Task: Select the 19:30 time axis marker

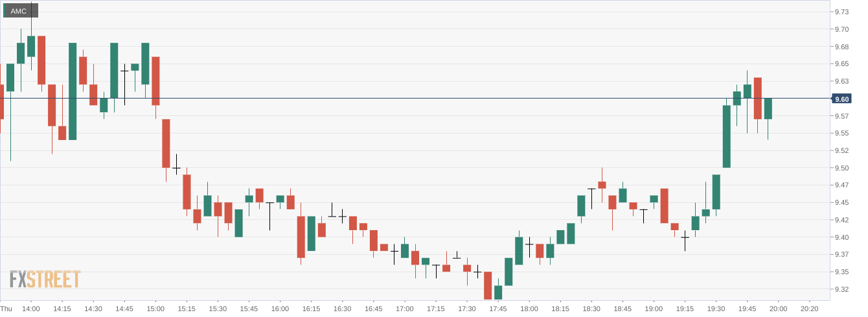Action: (x=716, y=309)
